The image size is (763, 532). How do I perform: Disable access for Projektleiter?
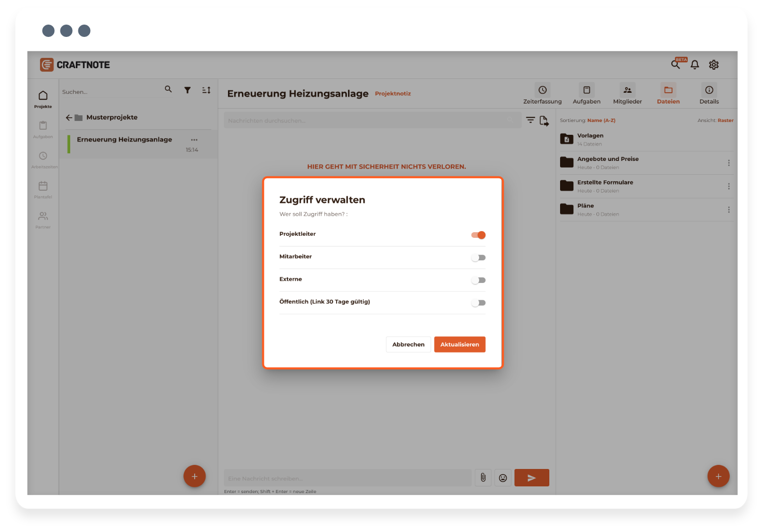(478, 235)
